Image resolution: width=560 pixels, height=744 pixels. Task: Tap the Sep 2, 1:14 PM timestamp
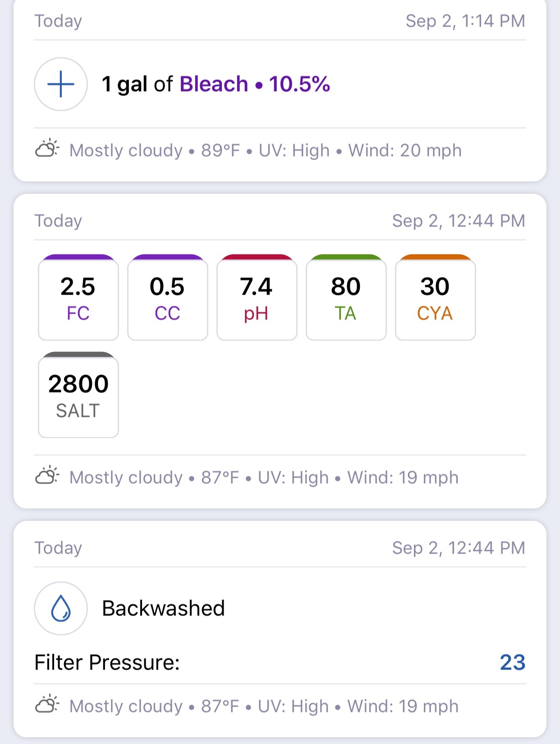pos(465,21)
